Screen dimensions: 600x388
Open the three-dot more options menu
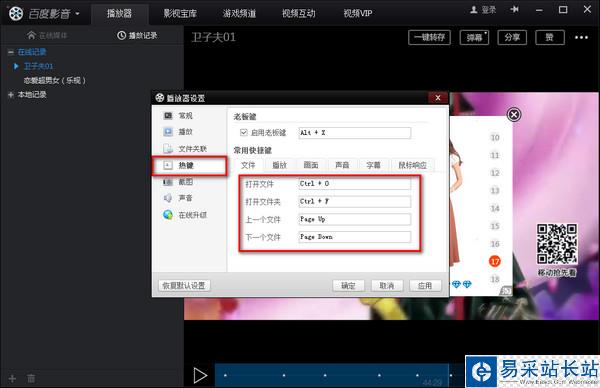[x=581, y=37]
